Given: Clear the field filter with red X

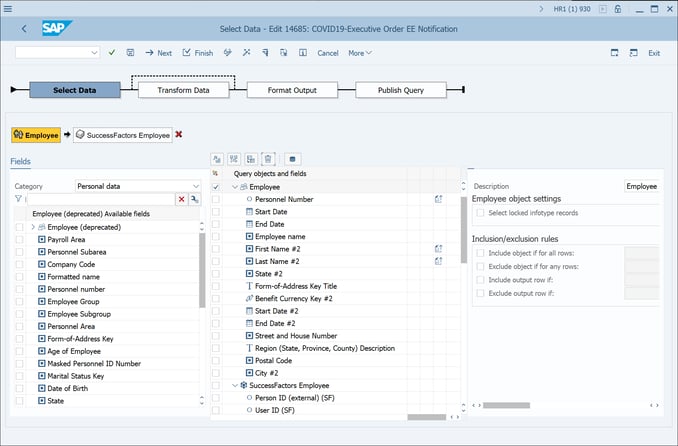Looking at the screenshot, I should (x=182, y=199).
